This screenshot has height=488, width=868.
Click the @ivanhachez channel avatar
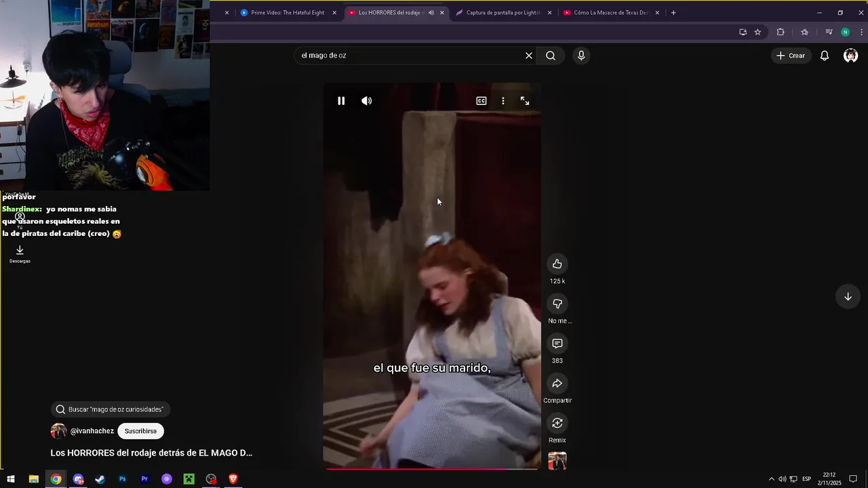click(x=59, y=431)
